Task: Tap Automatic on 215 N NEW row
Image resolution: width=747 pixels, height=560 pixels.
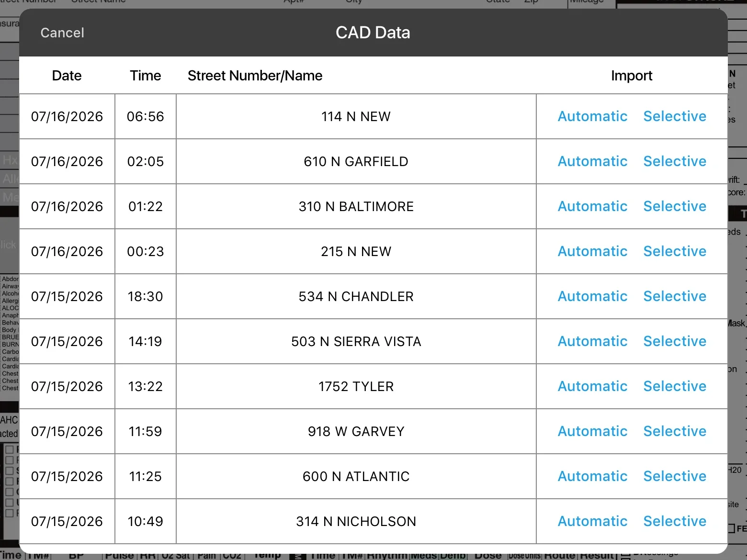Action: (592, 251)
